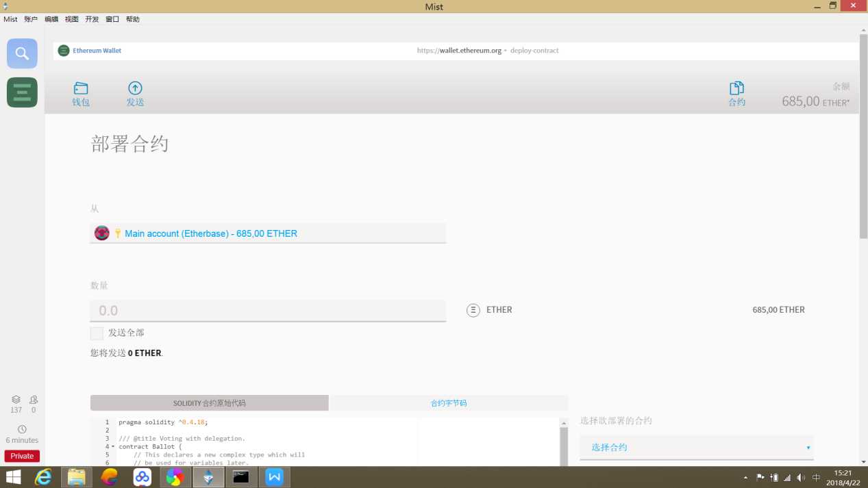868x488 pixels.
Task: Open the 发送 (Send) tab icon
Action: tap(135, 88)
